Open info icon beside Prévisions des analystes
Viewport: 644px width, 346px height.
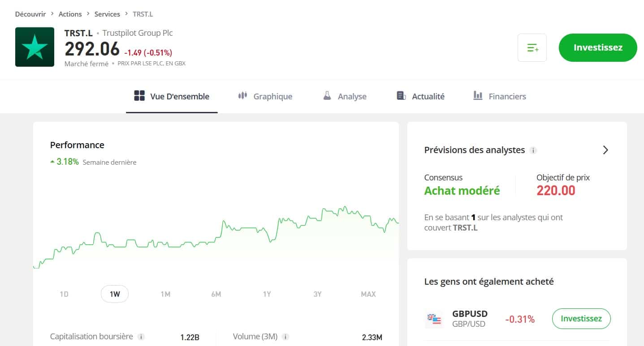(x=533, y=150)
